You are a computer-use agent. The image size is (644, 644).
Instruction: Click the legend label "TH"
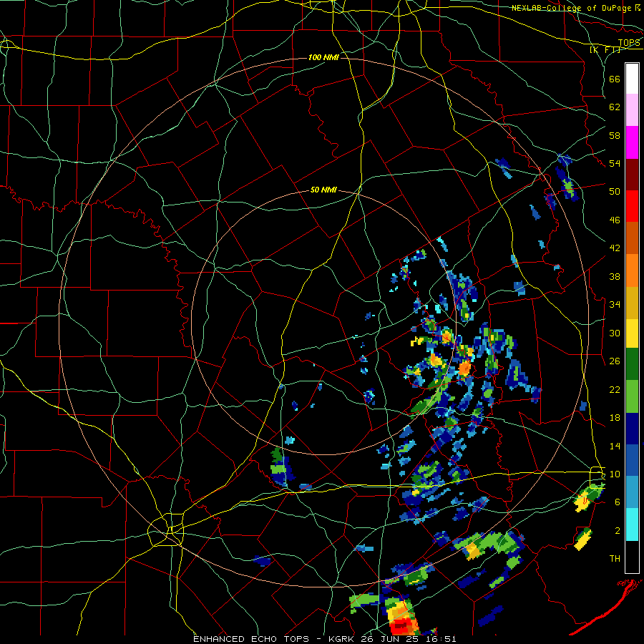point(615,559)
